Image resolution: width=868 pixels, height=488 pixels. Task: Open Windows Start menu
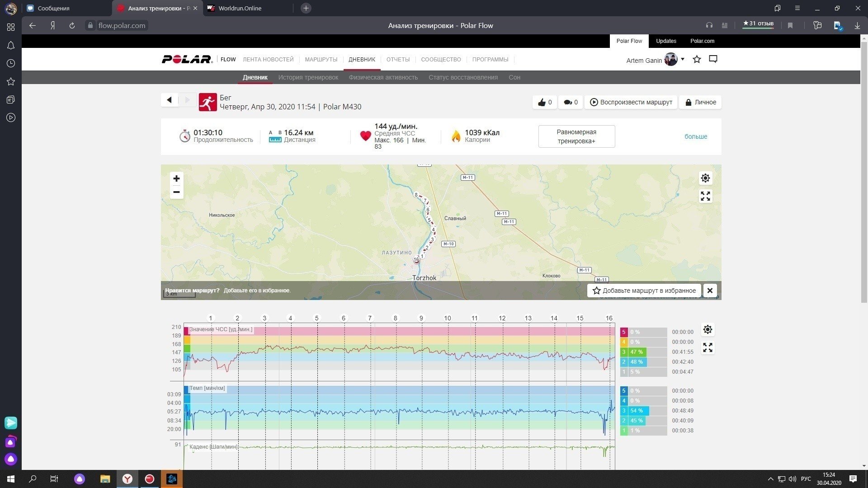point(11,479)
